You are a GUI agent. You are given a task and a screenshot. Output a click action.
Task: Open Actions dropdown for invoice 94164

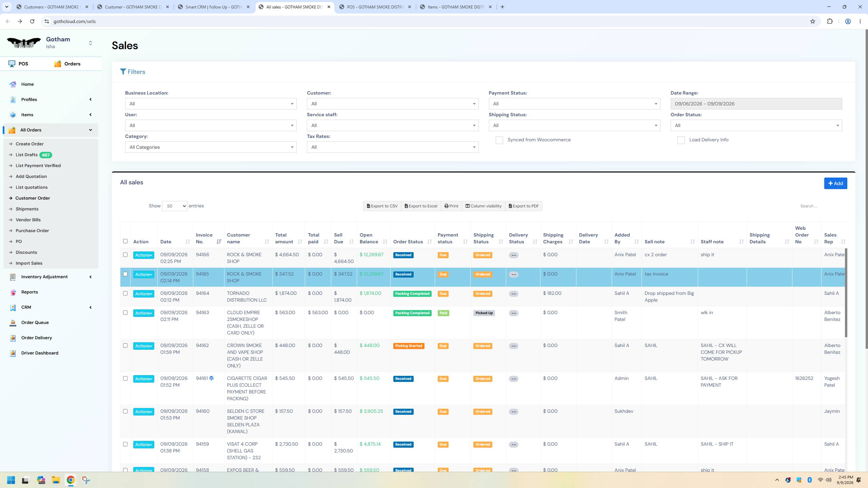[x=143, y=294]
